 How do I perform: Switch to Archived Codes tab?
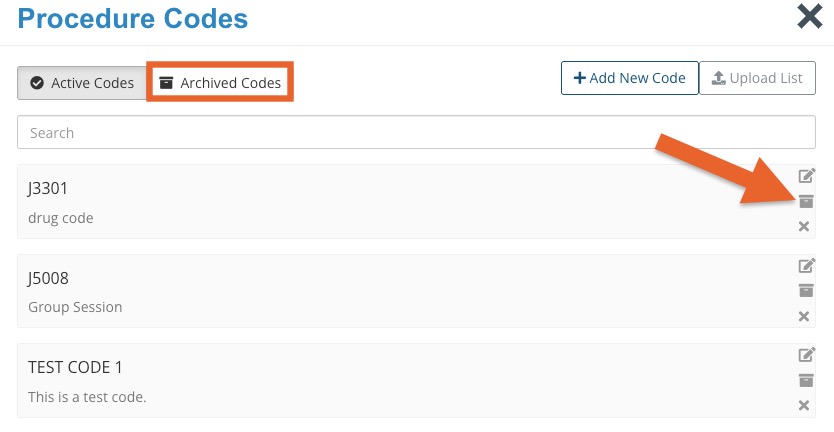[220, 82]
